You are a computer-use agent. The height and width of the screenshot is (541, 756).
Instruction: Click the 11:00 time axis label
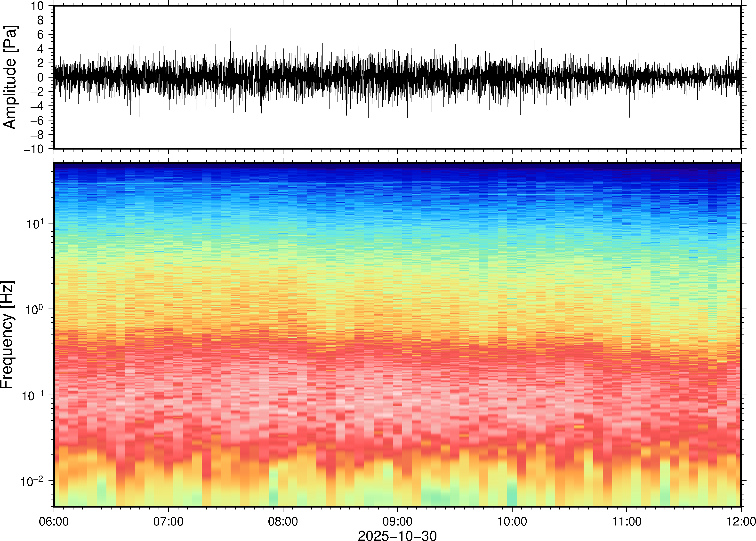626,521
